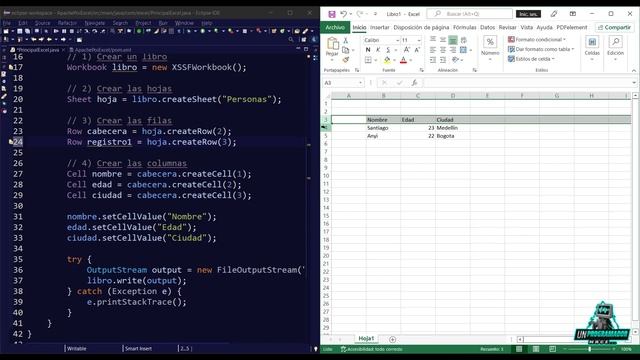Open the Datos ribbon tab

click(487, 27)
